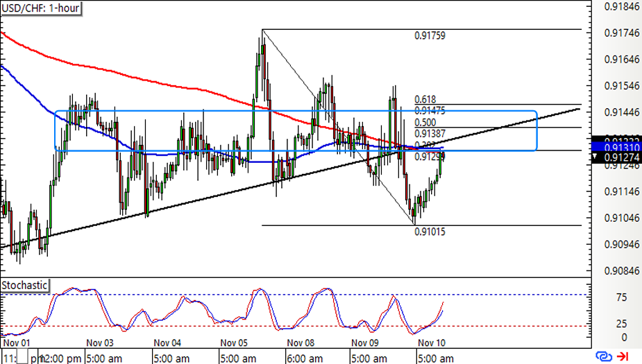This screenshot has width=642, height=364.
Task: Select the Stochastic indicator label
Action: (x=25, y=285)
